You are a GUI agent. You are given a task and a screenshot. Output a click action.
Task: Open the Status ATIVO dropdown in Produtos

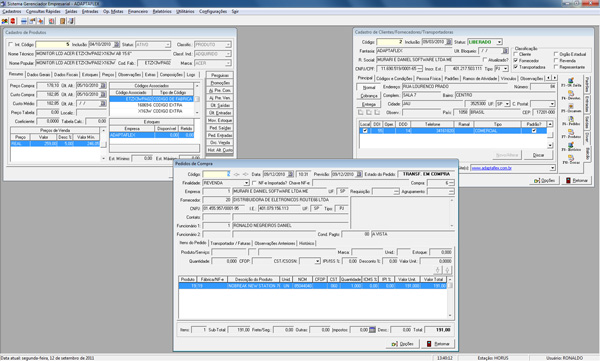[168, 45]
